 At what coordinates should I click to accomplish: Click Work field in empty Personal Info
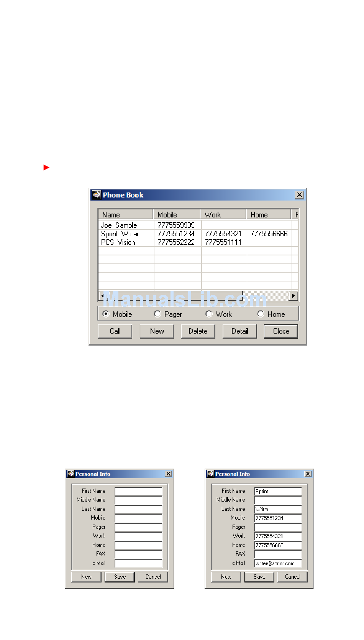pyautogui.click(x=139, y=536)
